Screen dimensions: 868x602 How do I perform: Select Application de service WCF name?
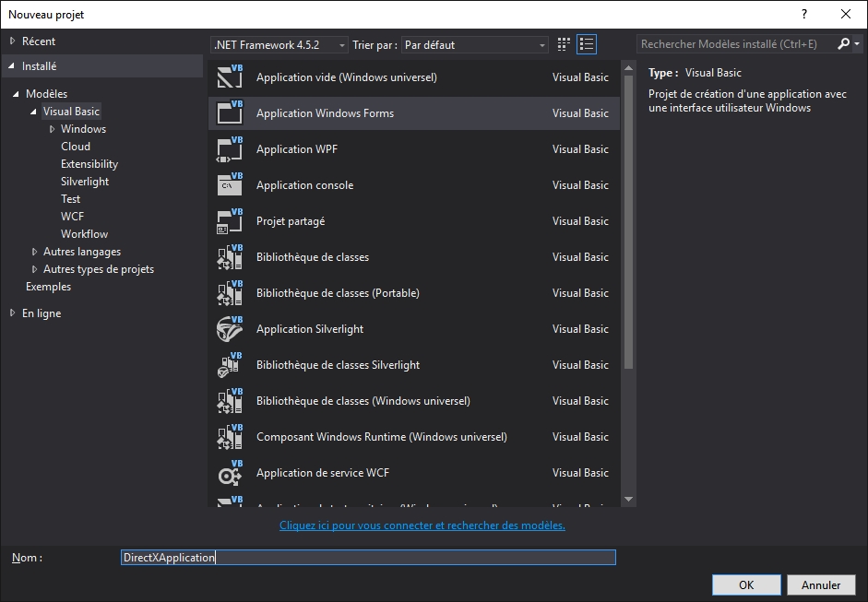[x=323, y=473]
